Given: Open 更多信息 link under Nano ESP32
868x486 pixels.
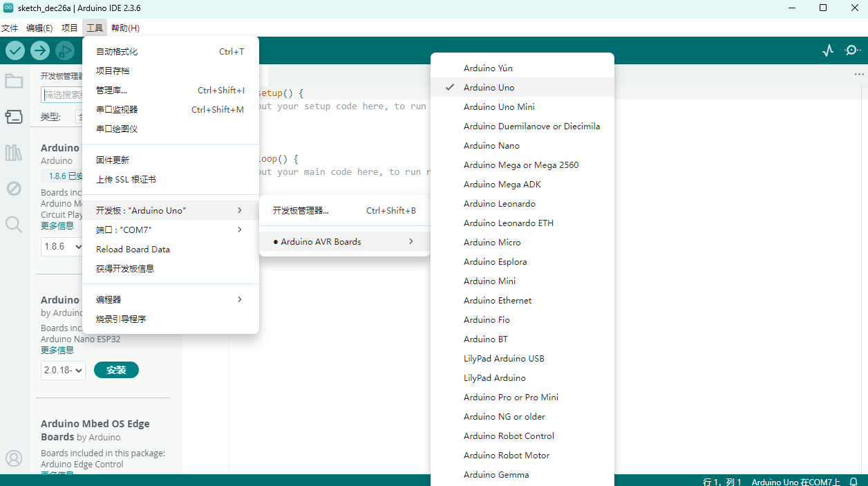Looking at the screenshot, I should pyautogui.click(x=57, y=350).
